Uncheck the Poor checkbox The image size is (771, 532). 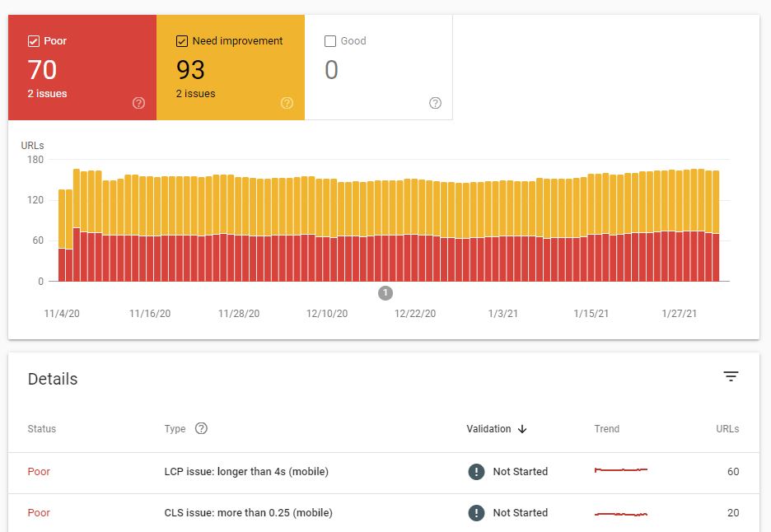coord(34,41)
